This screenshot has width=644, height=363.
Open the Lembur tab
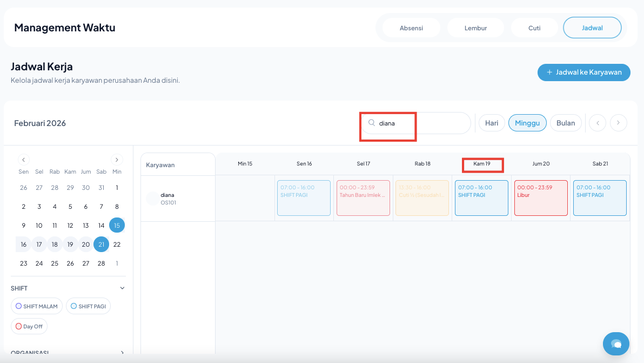click(475, 28)
